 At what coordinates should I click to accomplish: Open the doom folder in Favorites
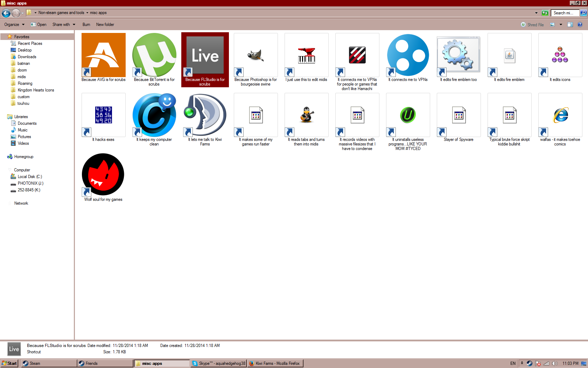click(x=19, y=70)
